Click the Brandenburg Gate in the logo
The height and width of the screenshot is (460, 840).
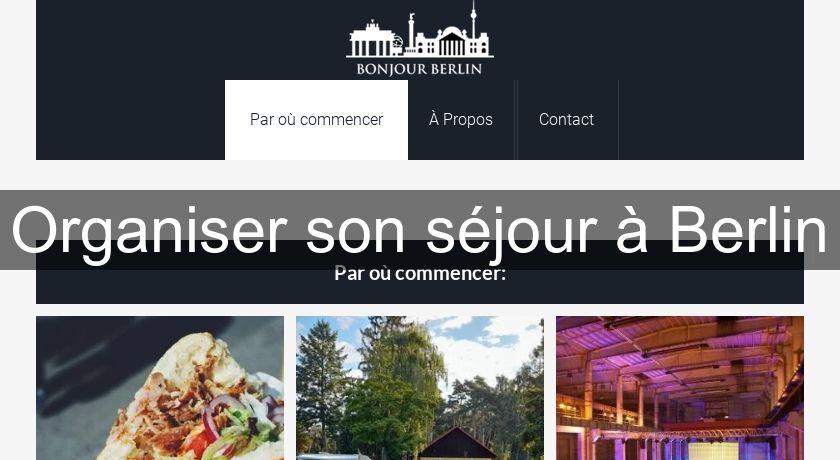pos(370,40)
